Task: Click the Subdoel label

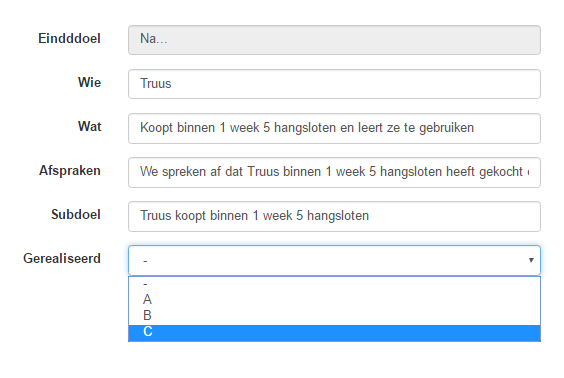Action: click(x=76, y=214)
